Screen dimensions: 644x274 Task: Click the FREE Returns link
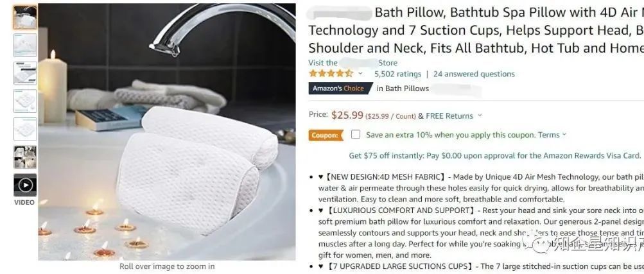pyautogui.click(x=449, y=116)
